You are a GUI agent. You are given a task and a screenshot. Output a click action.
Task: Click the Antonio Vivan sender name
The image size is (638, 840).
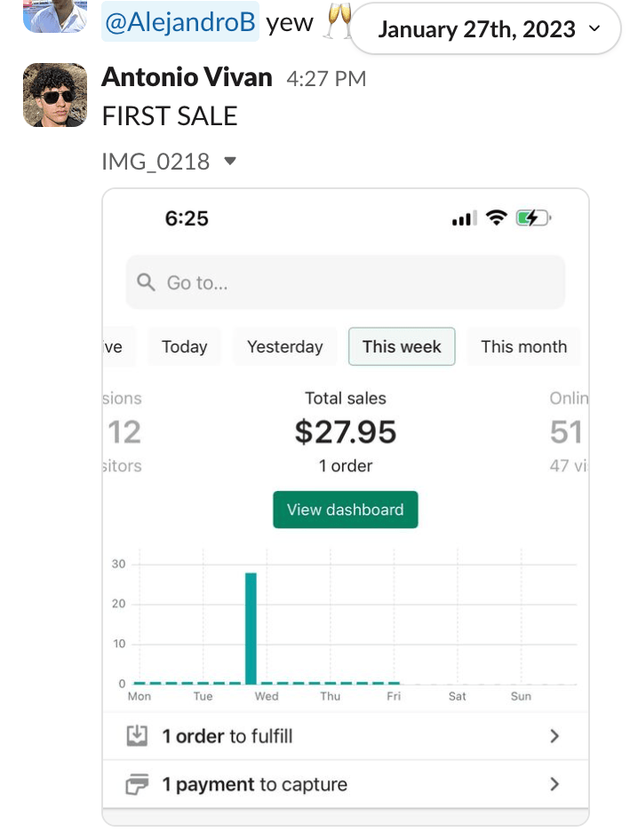(x=187, y=78)
